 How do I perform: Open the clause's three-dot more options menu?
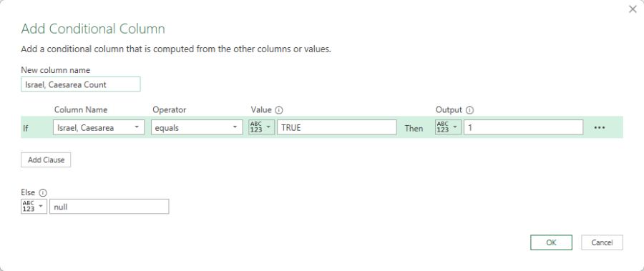click(x=600, y=128)
